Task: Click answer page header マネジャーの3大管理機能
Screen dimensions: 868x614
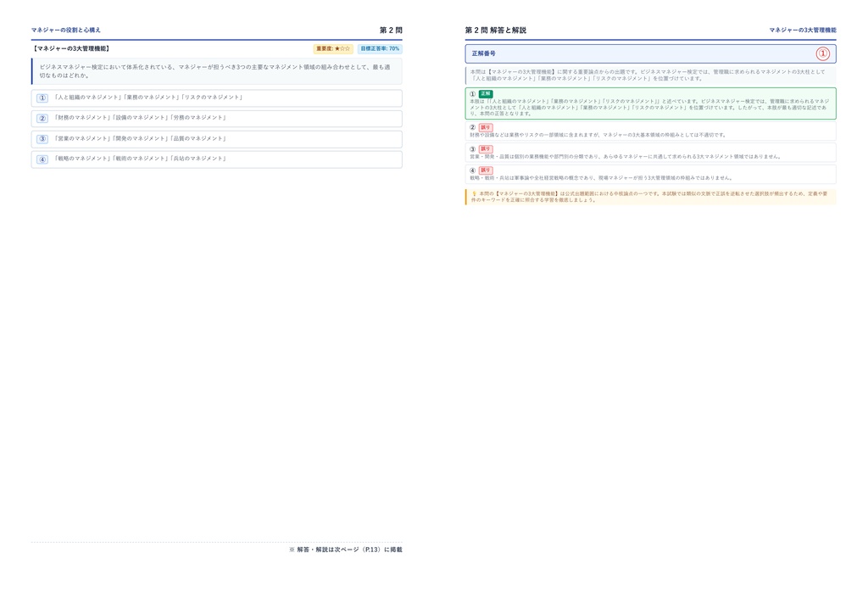Action: coord(803,30)
